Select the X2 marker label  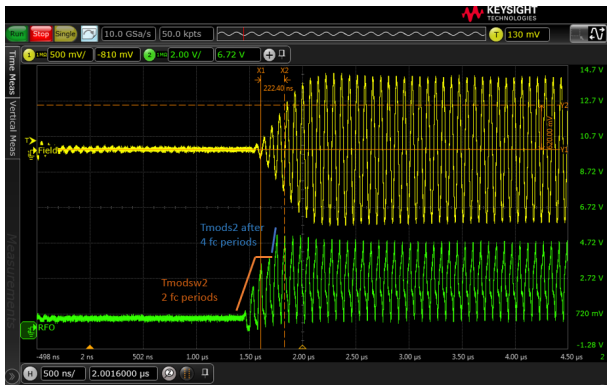[x=285, y=71]
